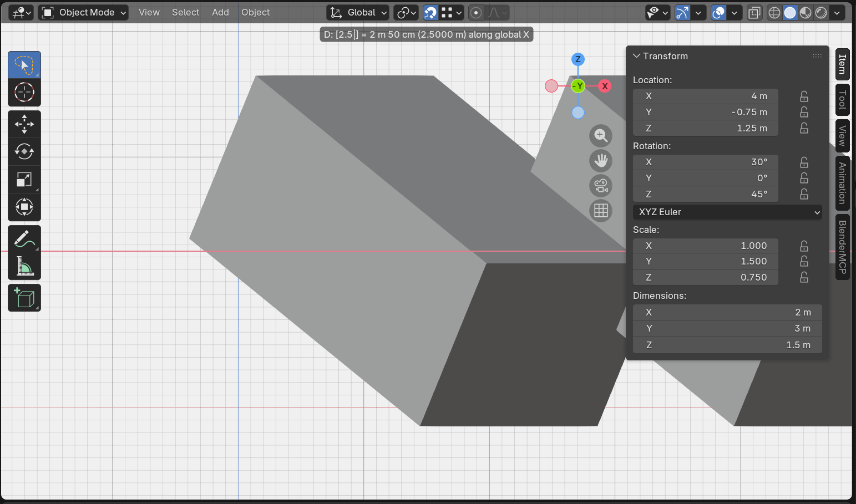Click the Z axis gizmo ball
This screenshot has height=504, width=856.
(578, 59)
